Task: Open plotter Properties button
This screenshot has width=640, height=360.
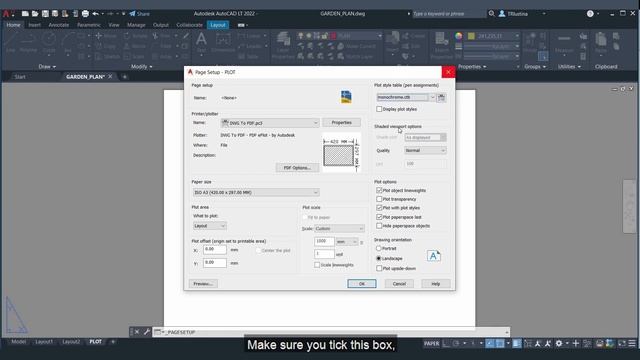Action: [342, 122]
